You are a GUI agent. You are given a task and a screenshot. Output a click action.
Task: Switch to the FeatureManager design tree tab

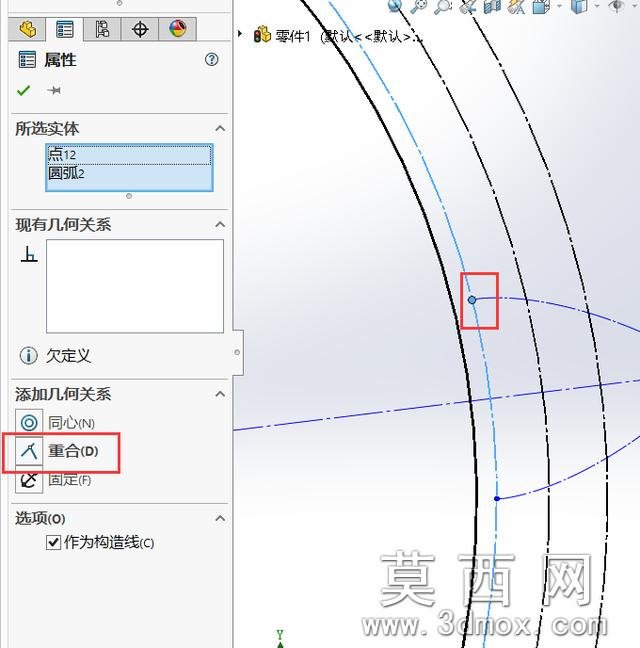tap(27, 29)
